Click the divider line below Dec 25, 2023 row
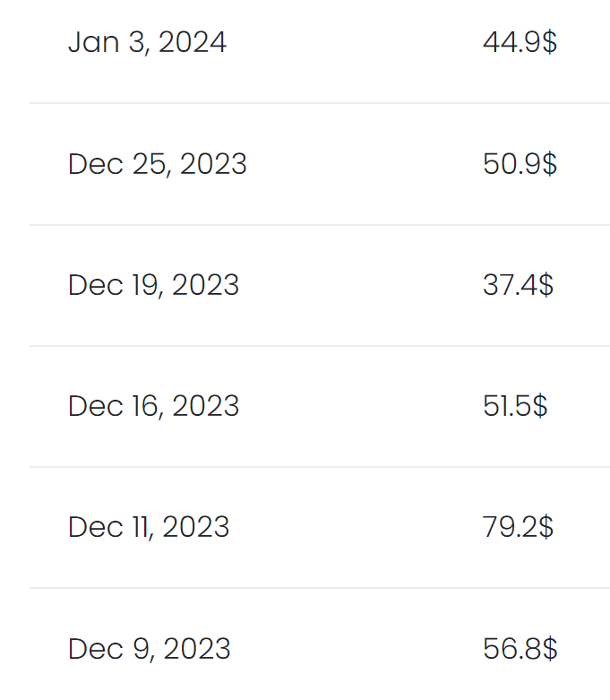 320,225
